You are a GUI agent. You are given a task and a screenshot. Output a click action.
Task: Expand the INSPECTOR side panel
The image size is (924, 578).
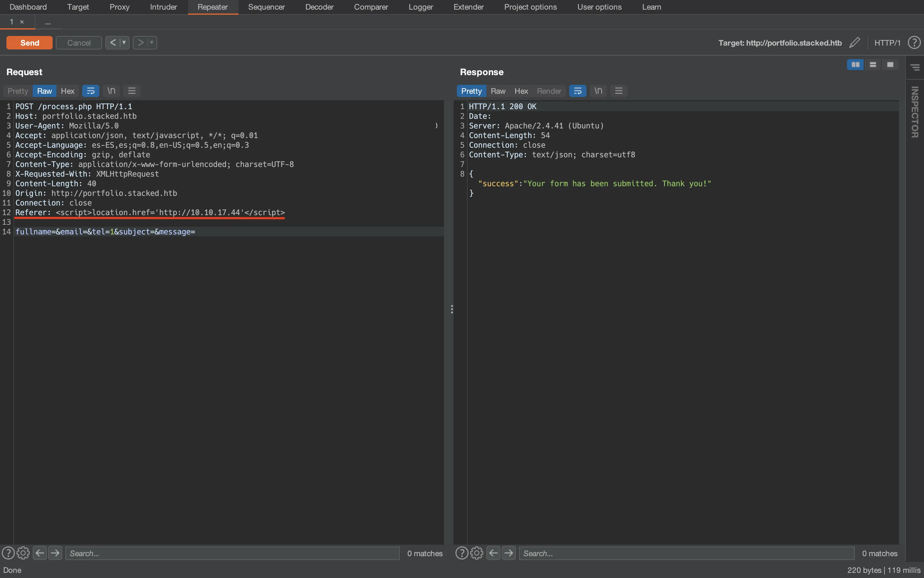(915, 112)
